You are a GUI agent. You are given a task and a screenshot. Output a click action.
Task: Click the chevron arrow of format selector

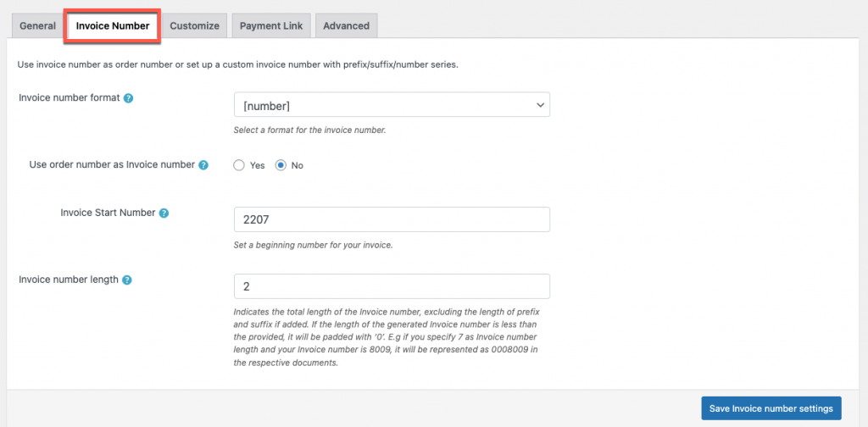click(x=540, y=105)
